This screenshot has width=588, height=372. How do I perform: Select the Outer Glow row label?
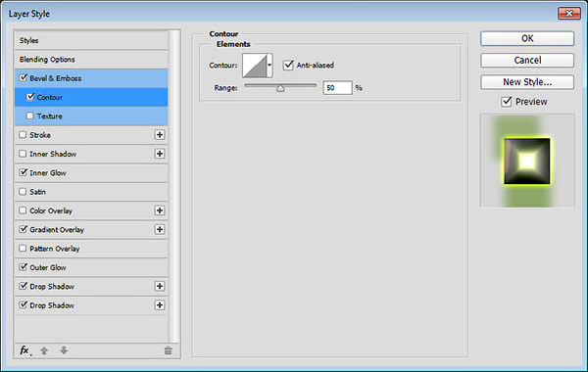(48, 267)
